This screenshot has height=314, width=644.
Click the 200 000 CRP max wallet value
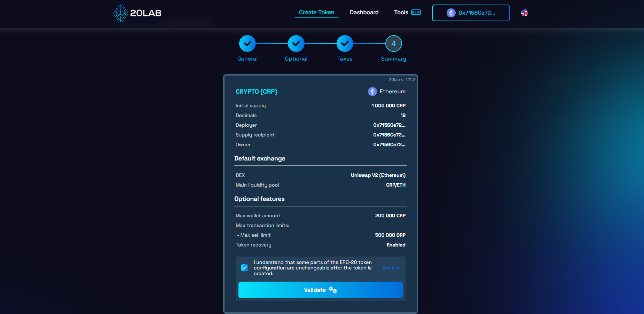pos(390,215)
